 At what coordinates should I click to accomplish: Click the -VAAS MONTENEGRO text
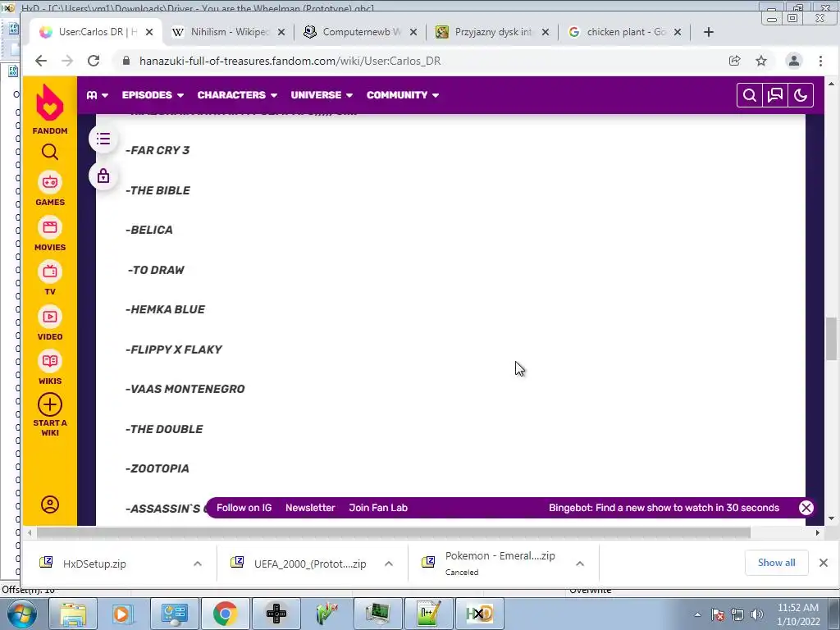point(185,389)
